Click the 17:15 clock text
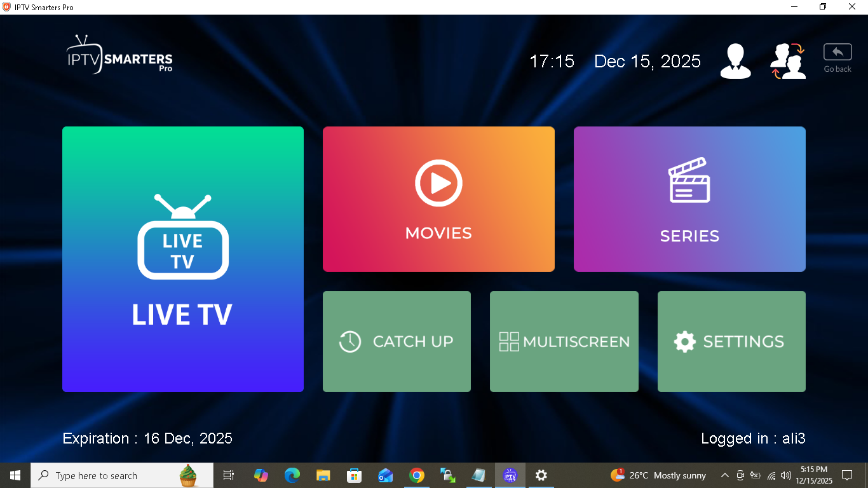Image resolution: width=868 pixels, height=488 pixels. (552, 61)
